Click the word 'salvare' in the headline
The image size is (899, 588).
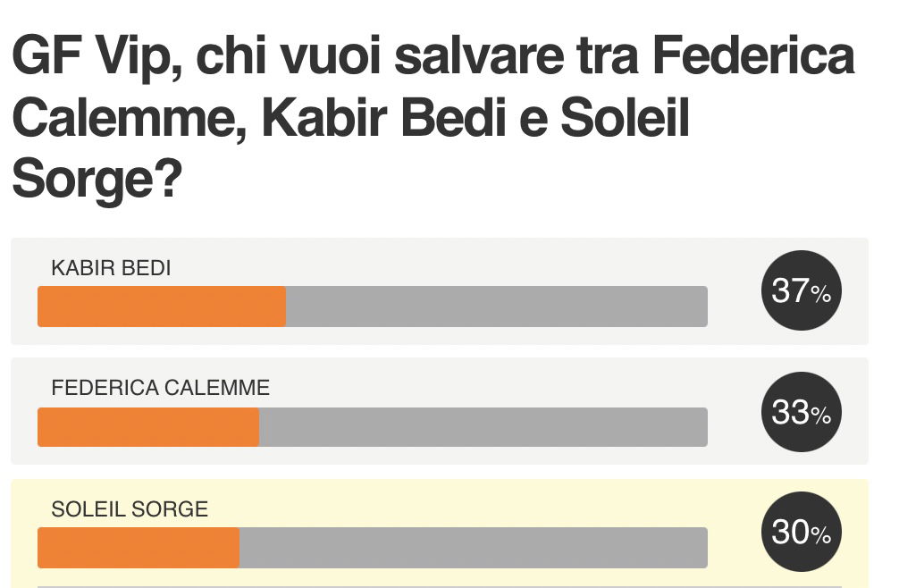(481, 55)
